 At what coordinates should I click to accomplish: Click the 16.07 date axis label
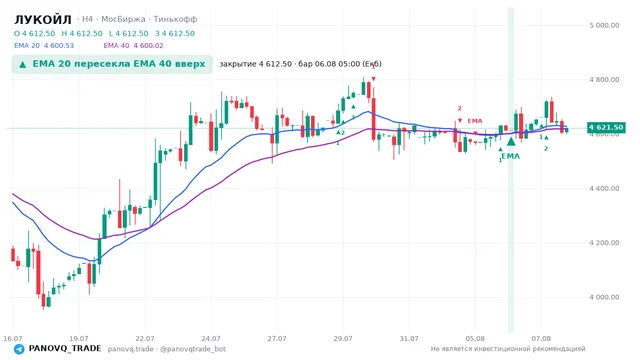pos(13,338)
